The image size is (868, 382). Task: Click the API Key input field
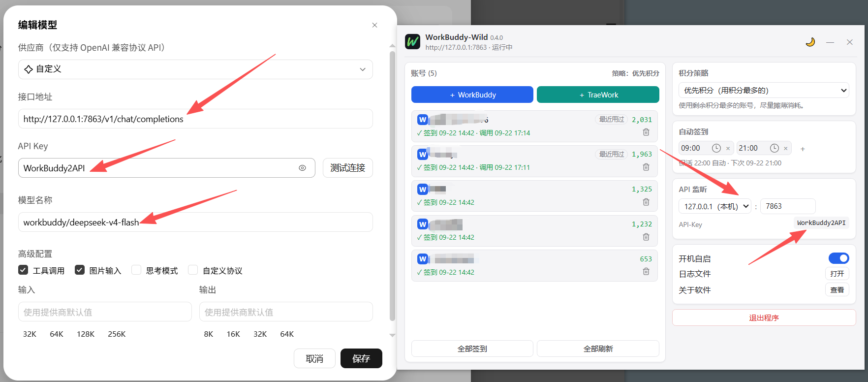[x=167, y=168]
